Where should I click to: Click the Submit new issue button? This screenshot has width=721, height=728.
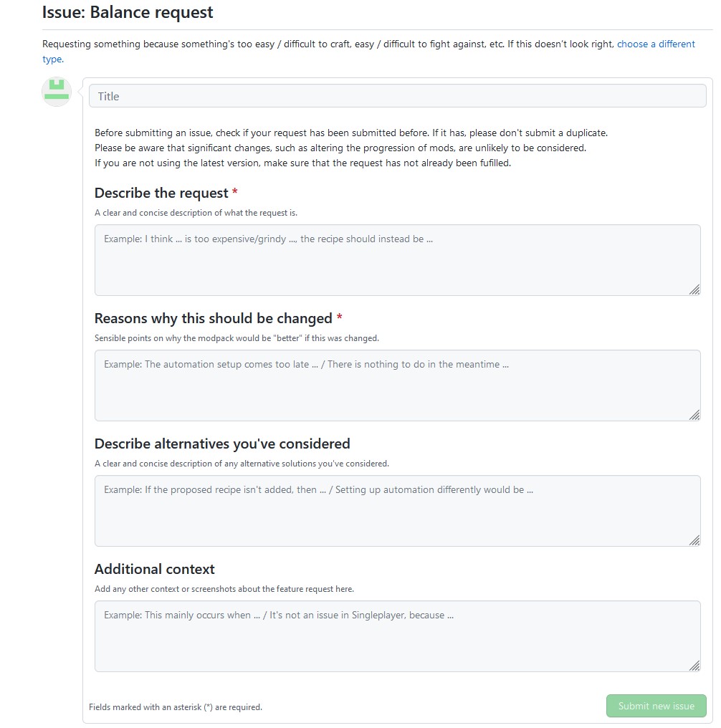coord(656,706)
